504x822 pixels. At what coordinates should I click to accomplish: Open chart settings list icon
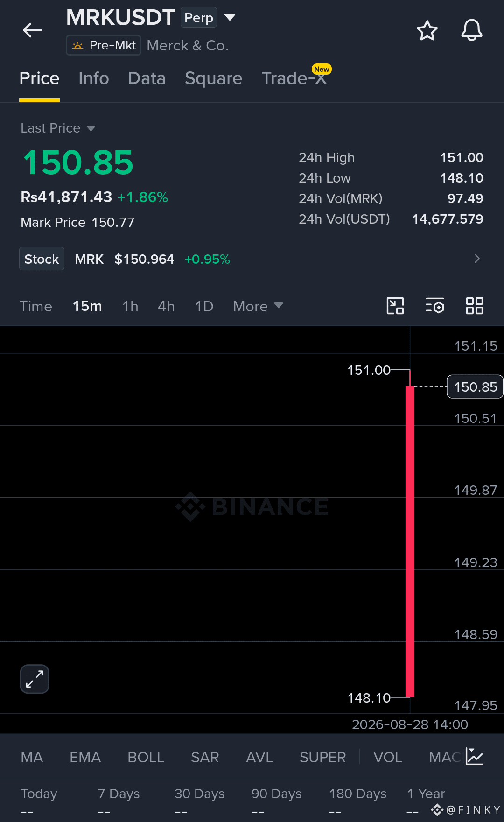[x=435, y=306]
